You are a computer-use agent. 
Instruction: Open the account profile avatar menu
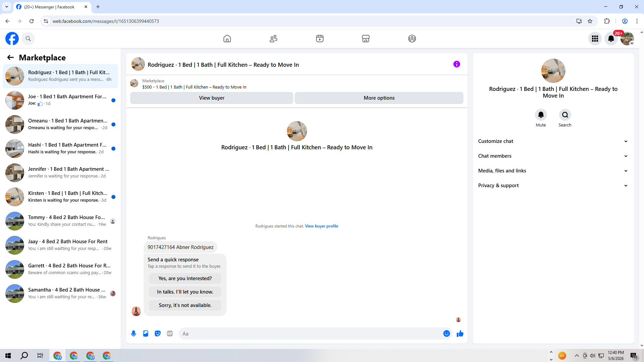pyautogui.click(x=627, y=39)
